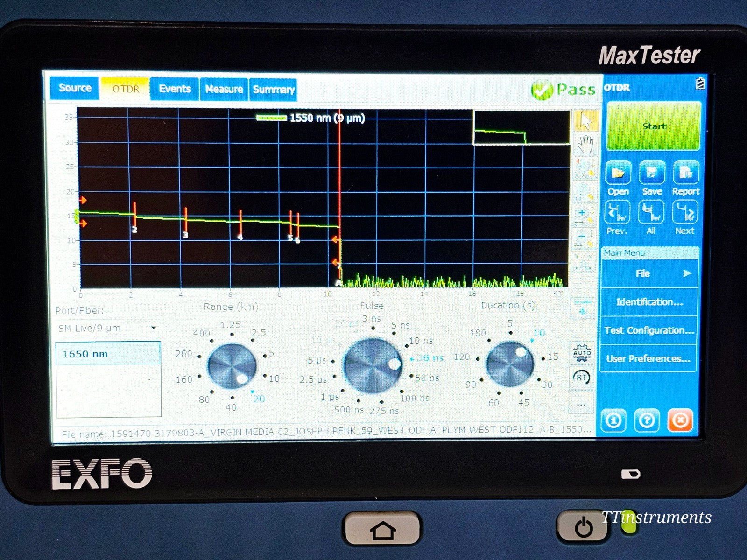Start real-time RT mode
This screenshot has height=560, width=747.
pyautogui.click(x=581, y=378)
